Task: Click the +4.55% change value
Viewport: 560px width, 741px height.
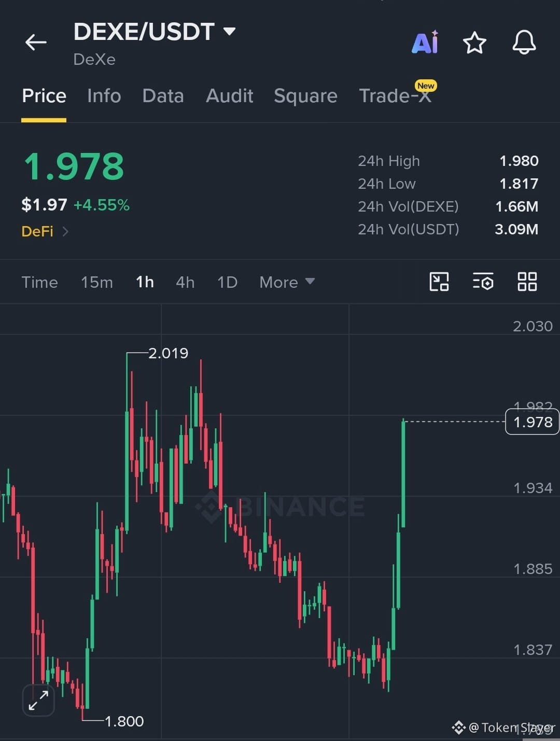Action: click(x=102, y=205)
